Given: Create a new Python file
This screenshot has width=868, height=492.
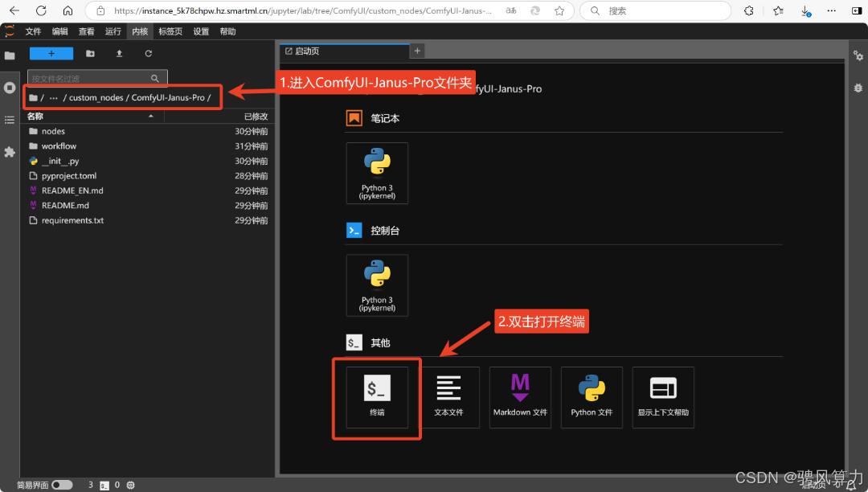Looking at the screenshot, I should (x=592, y=397).
